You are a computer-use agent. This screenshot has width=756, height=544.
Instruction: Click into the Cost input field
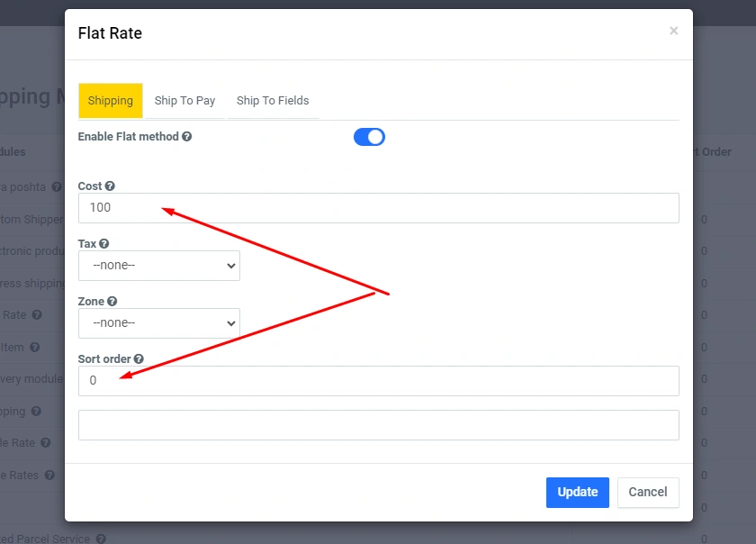(378, 208)
